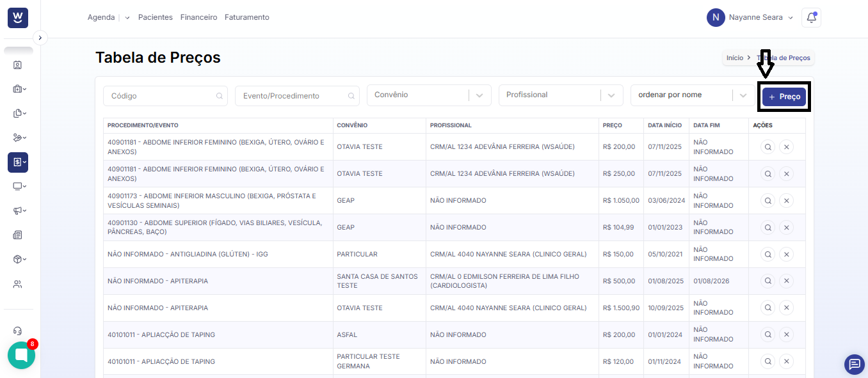This screenshot has width=868, height=378.
Task: Open the box inventory sidebar menu
Action: coord(19,259)
